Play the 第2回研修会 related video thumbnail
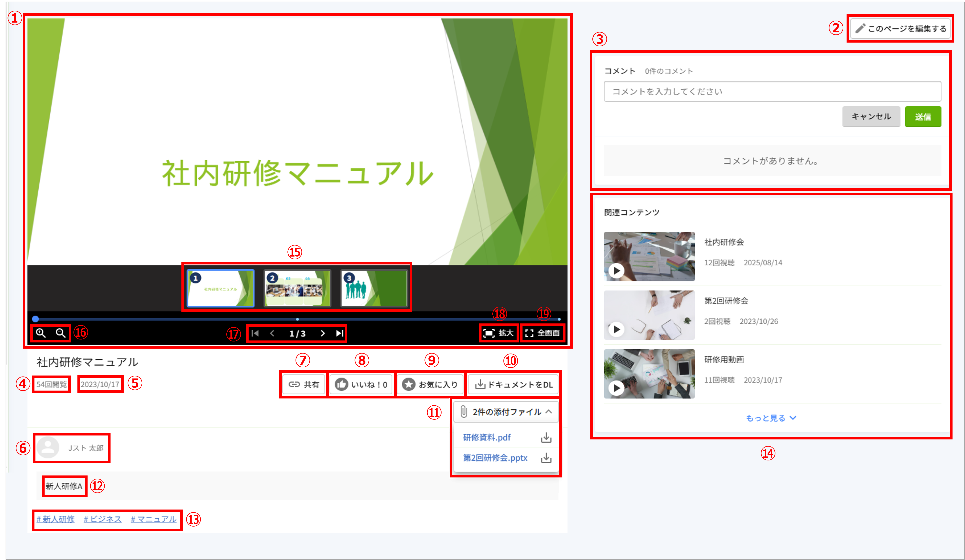The image size is (965, 560). coord(649,315)
